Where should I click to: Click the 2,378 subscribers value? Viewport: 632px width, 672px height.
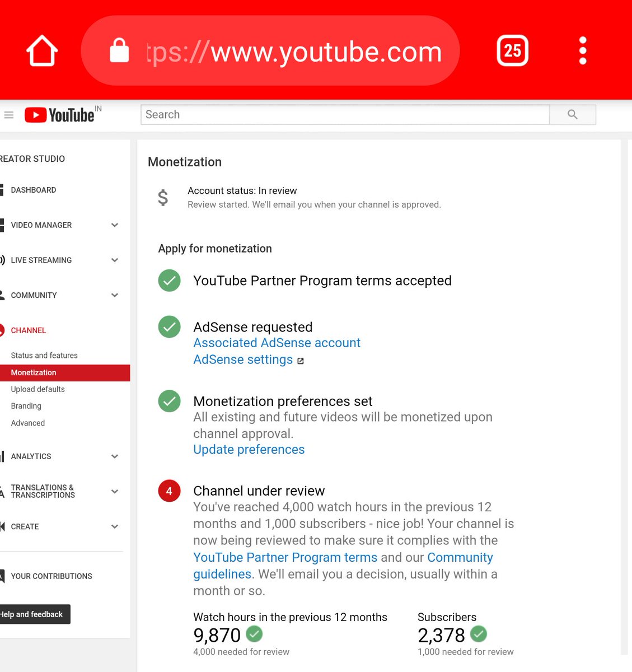(441, 636)
